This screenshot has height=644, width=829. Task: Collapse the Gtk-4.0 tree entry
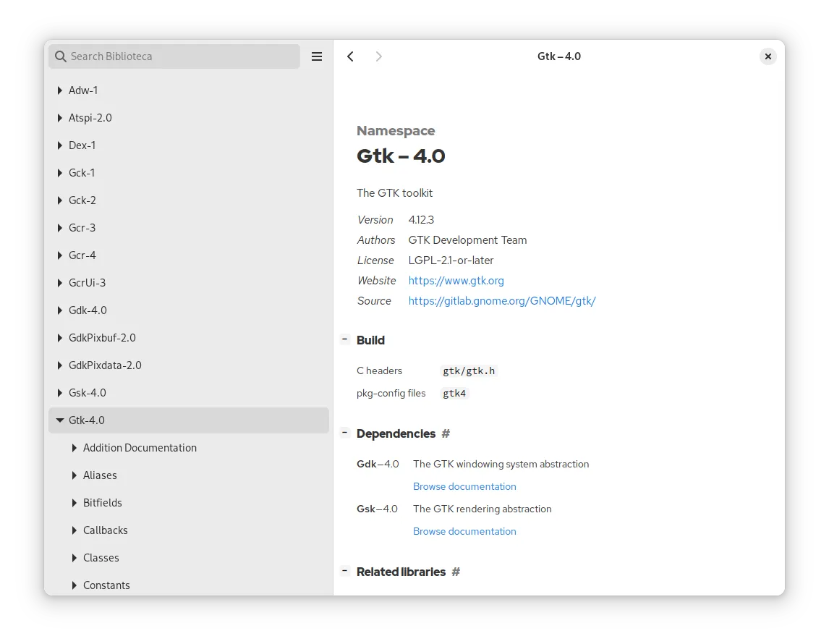point(60,420)
